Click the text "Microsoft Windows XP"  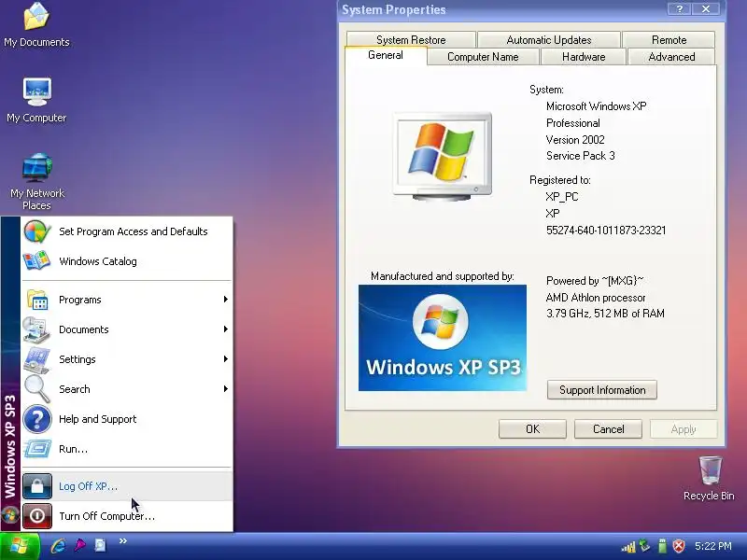click(x=597, y=106)
